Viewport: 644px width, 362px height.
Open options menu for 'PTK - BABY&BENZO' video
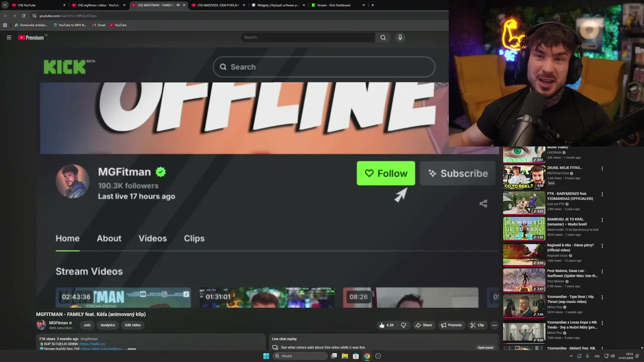[x=602, y=194]
